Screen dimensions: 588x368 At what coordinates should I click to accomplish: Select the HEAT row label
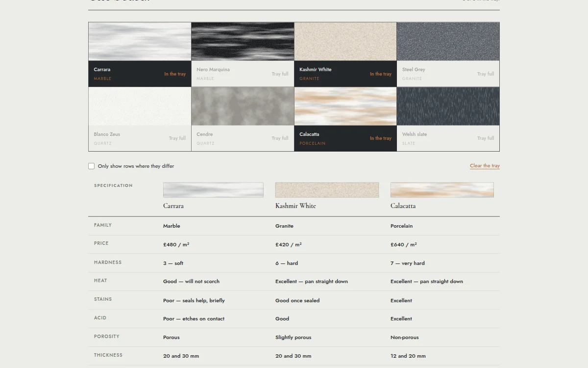pyautogui.click(x=100, y=281)
